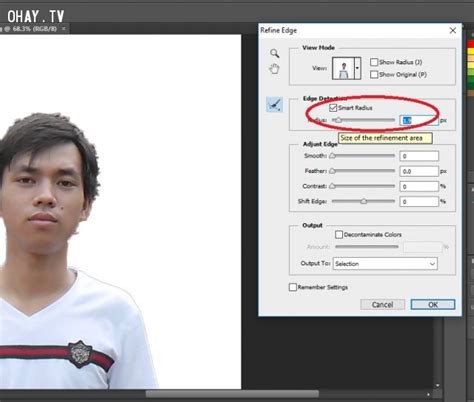Check the Remember Settings checkbox
Image resolution: width=474 pixels, height=402 pixels.
293,287
